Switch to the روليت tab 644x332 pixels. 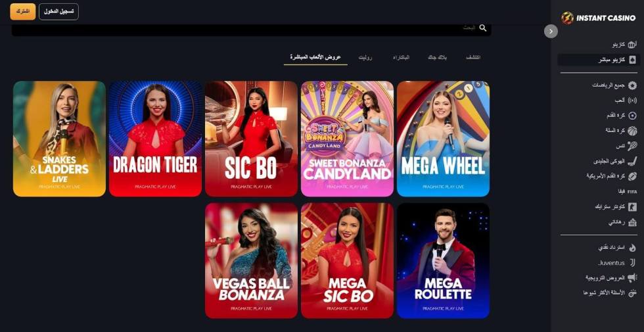[365, 58]
